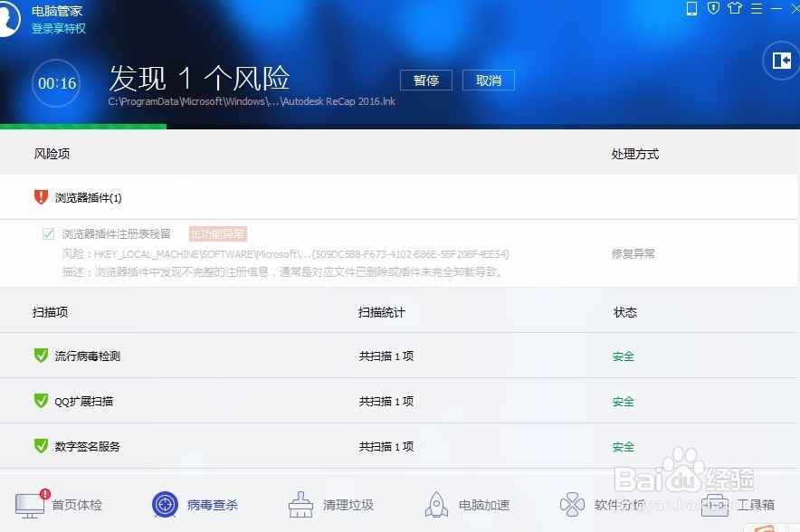
Task: Click the red warning icon beside 浏览器插件
Action: click(39, 195)
